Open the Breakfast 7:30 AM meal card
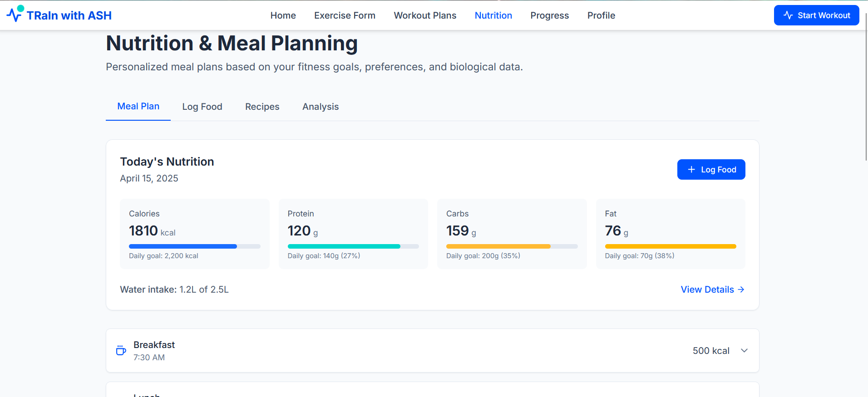The width and height of the screenshot is (868, 397). 409,351
